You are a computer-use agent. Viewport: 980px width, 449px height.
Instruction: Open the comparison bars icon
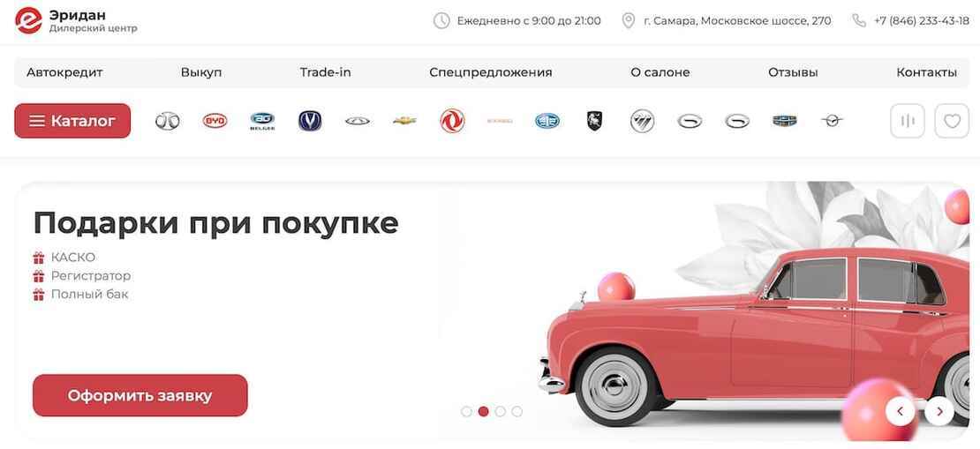pos(907,121)
